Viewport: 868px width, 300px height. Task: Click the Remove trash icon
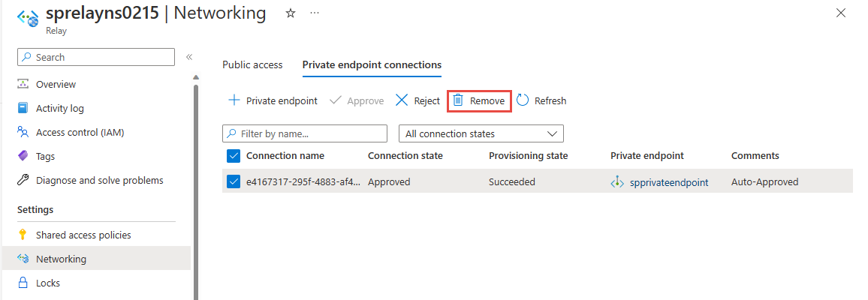point(458,100)
